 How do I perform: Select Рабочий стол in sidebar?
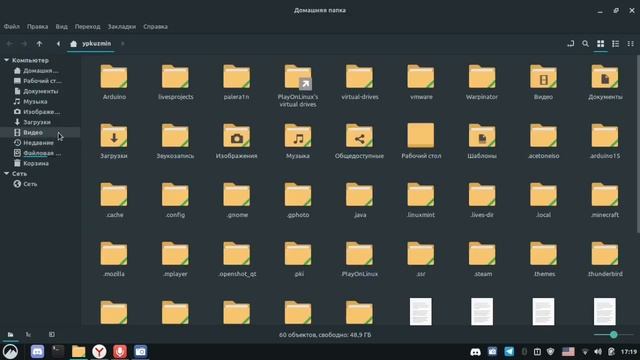41,81
